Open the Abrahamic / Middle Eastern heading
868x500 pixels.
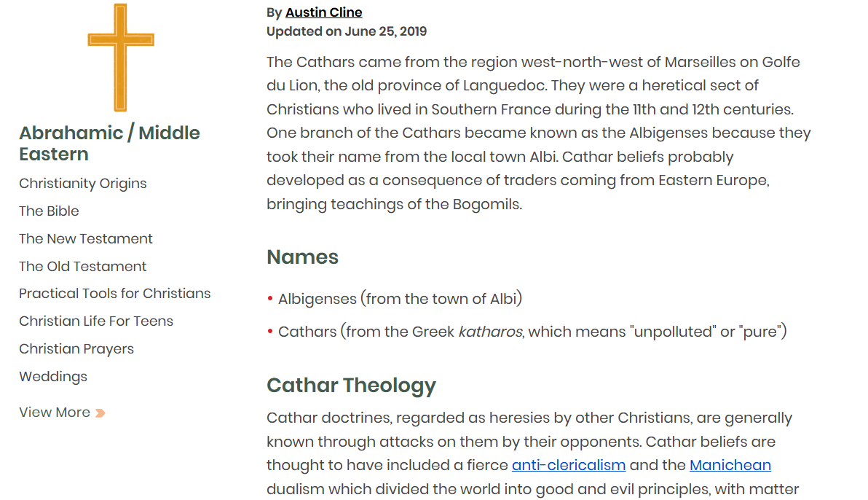[x=110, y=144]
